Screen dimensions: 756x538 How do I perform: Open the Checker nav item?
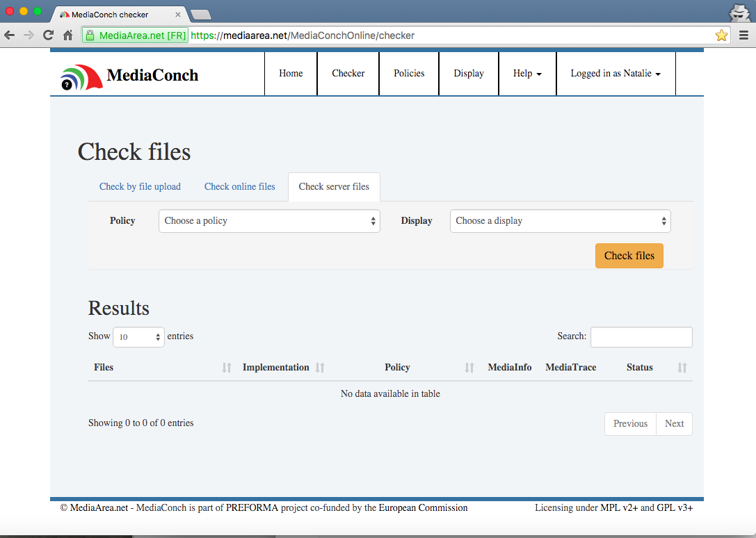pos(348,74)
